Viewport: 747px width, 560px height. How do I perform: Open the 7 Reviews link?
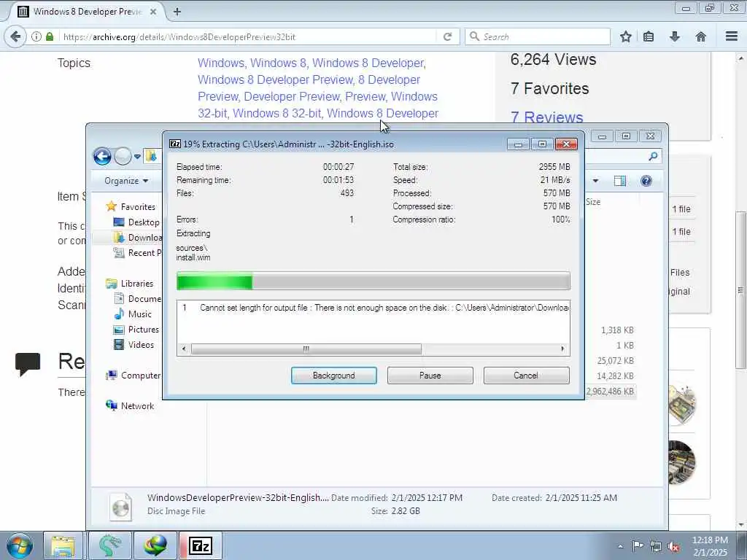(547, 117)
